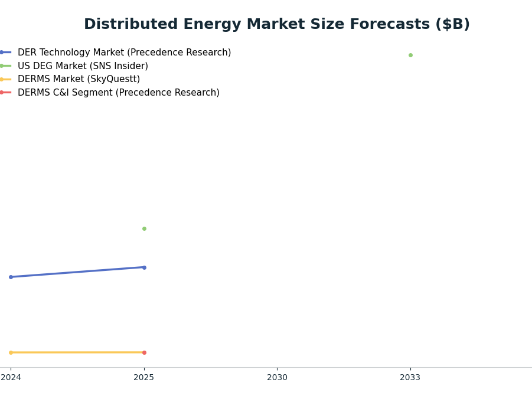Image resolution: width=532 pixels, height=399 pixels.
Task: Click the yellow DERMS Market trend line
Action: [77, 353]
